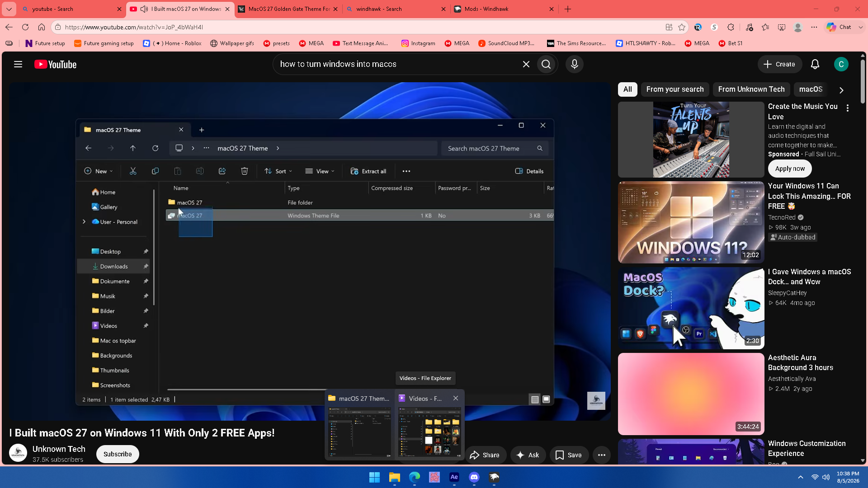
Task: Subscribe to Unknown Tech
Action: pyautogui.click(x=118, y=454)
